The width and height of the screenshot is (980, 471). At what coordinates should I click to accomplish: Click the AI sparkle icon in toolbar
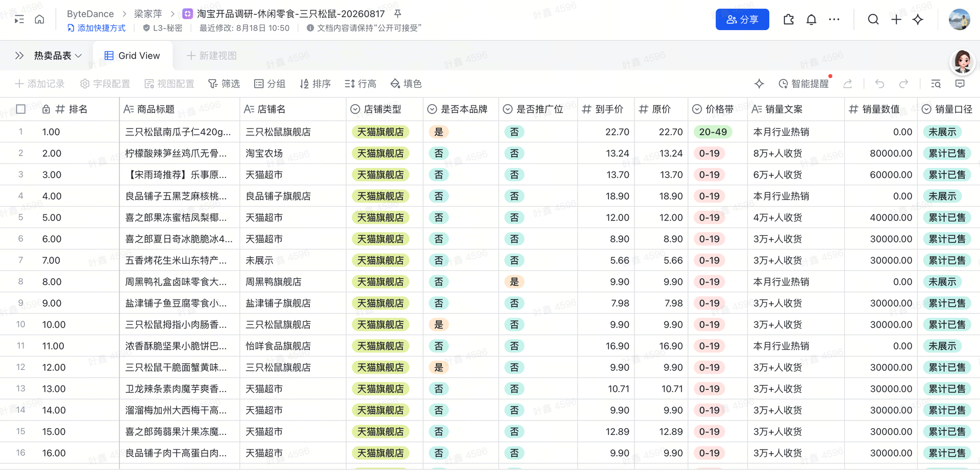tap(759, 84)
